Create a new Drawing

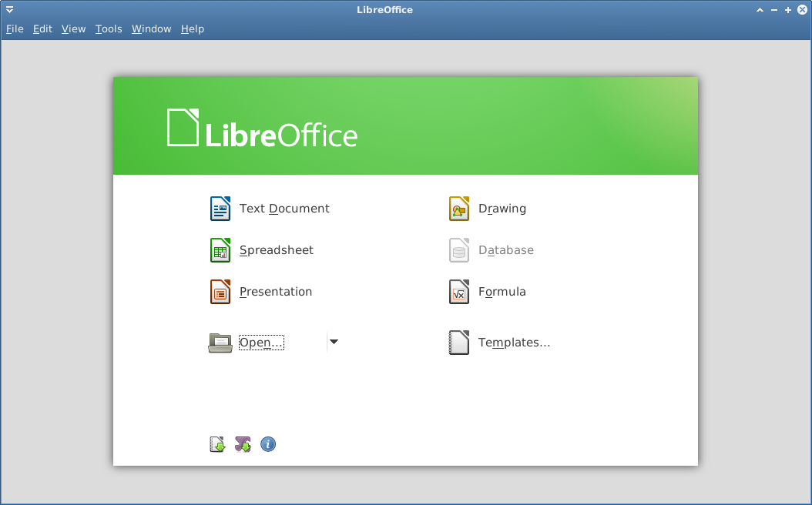coord(488,209)
